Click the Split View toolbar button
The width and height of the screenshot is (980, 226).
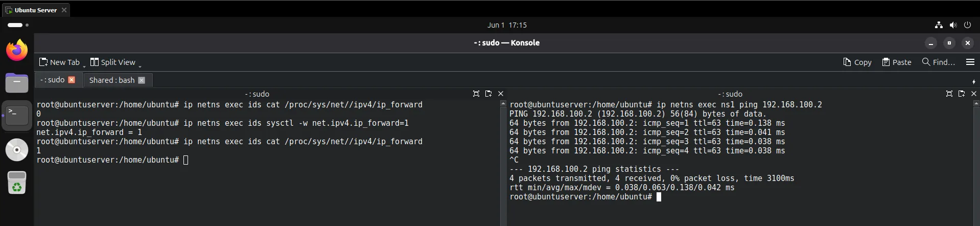pos(113,62)
